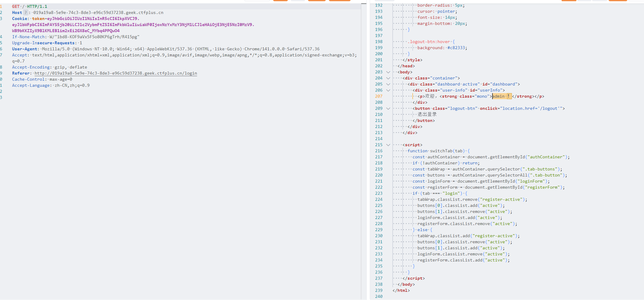Click the Accept-Language header line

point(51,85)
